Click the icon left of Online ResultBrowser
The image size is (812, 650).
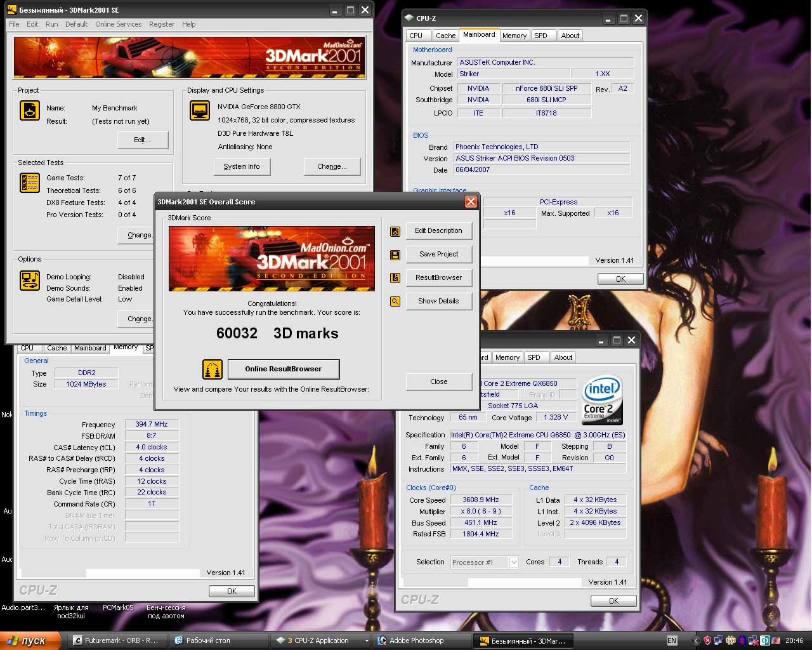point(213,369)
